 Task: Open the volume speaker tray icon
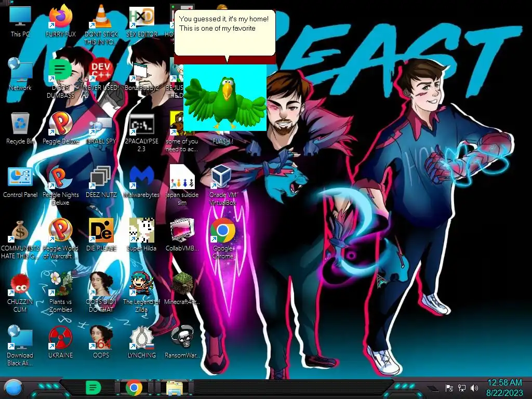click(474, 388)
